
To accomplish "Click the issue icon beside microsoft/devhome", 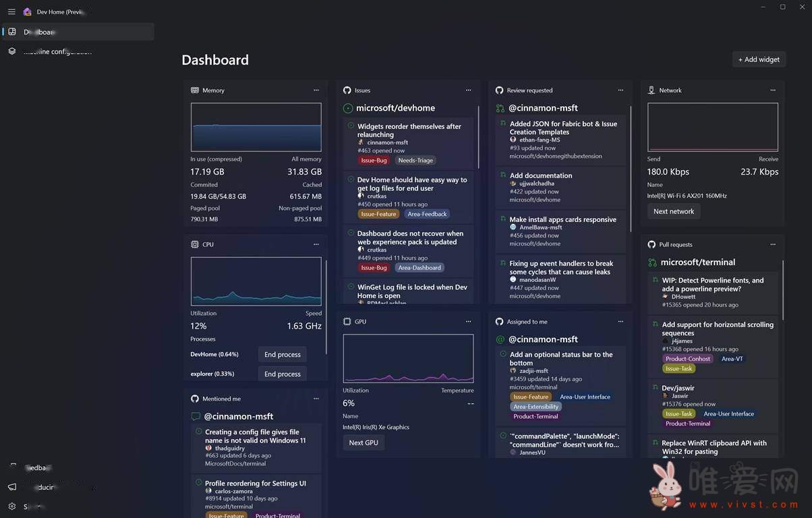I will coord(348,108).
